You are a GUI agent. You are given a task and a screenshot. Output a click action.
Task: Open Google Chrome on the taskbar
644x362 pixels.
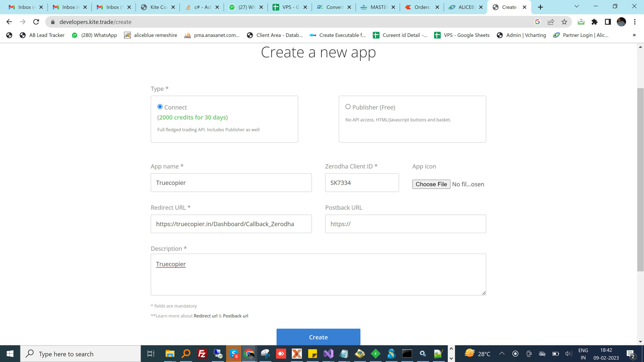point(249,354)
